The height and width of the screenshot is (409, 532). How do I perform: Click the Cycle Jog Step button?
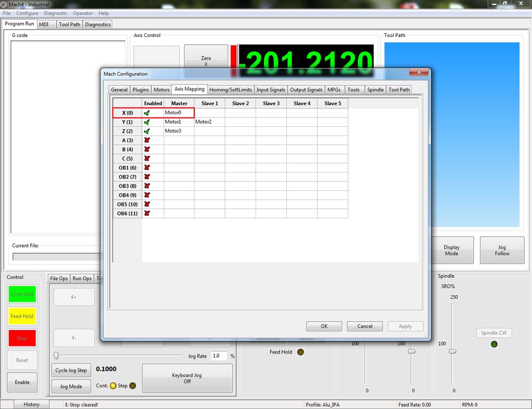pyautogui.click(x=71, y=371)
